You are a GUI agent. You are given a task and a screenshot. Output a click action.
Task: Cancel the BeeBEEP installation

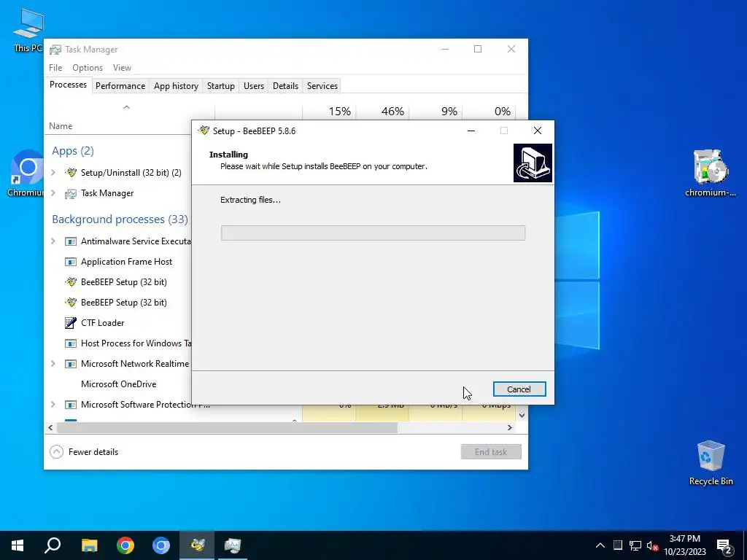pos(519,389)
